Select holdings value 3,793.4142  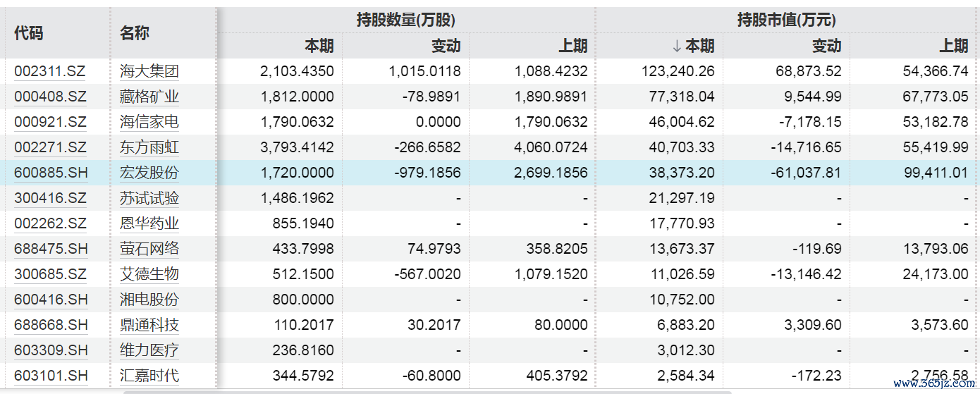click(297, 147)
